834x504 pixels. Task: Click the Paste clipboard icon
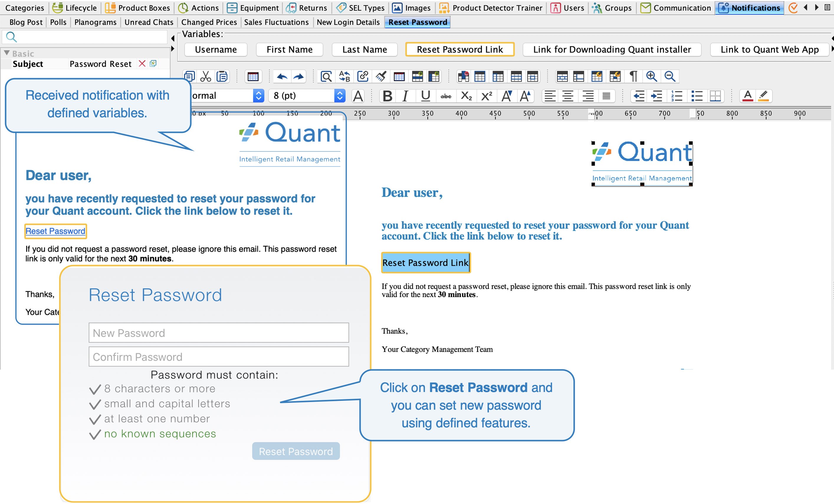222,76
